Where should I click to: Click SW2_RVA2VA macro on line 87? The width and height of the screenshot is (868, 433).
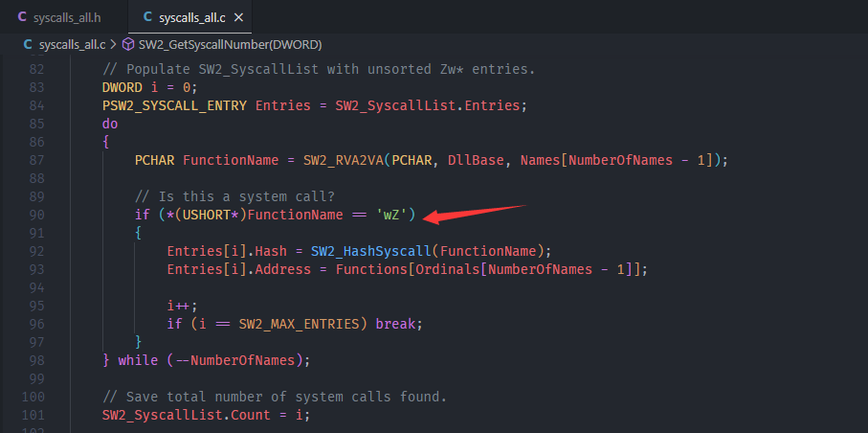344,160
